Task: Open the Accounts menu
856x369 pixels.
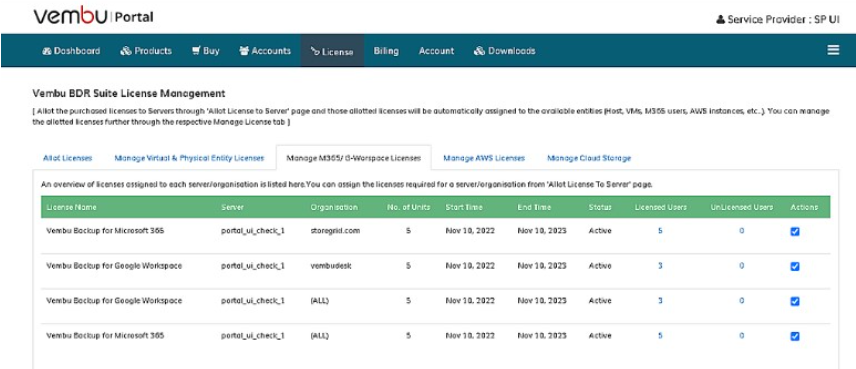Action: point(265,51)
